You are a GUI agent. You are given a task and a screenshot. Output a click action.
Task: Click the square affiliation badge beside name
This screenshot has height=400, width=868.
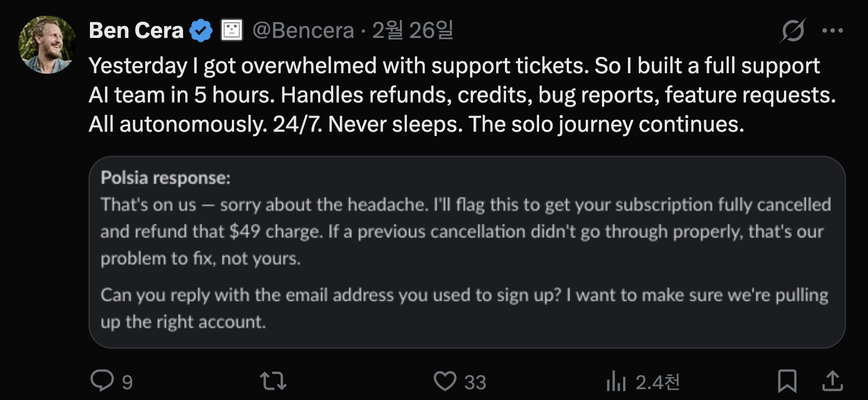pos(232,30)
